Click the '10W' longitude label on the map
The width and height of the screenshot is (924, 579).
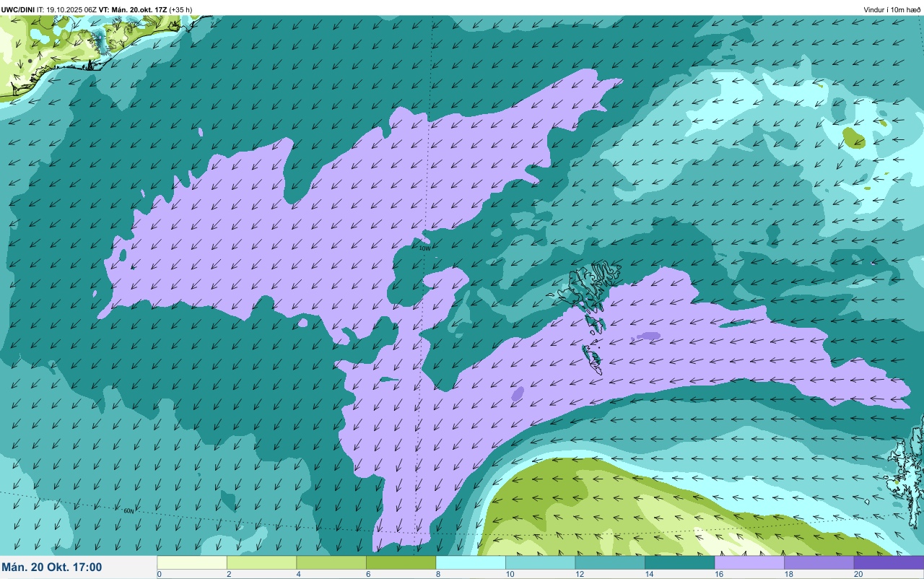click(x=424, y=248)
